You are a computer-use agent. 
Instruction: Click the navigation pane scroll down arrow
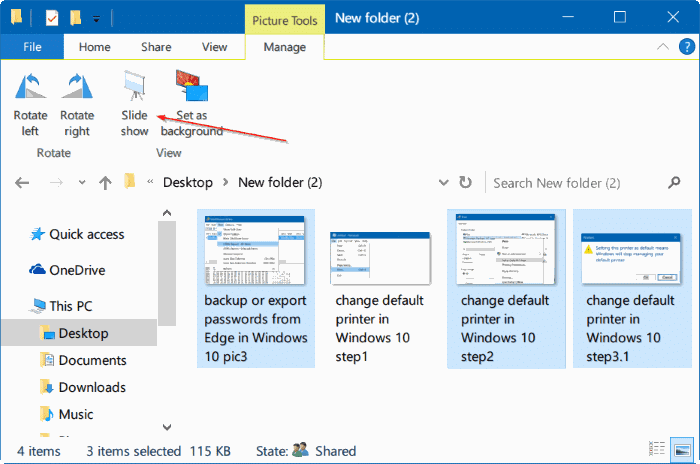click(167, 427)
